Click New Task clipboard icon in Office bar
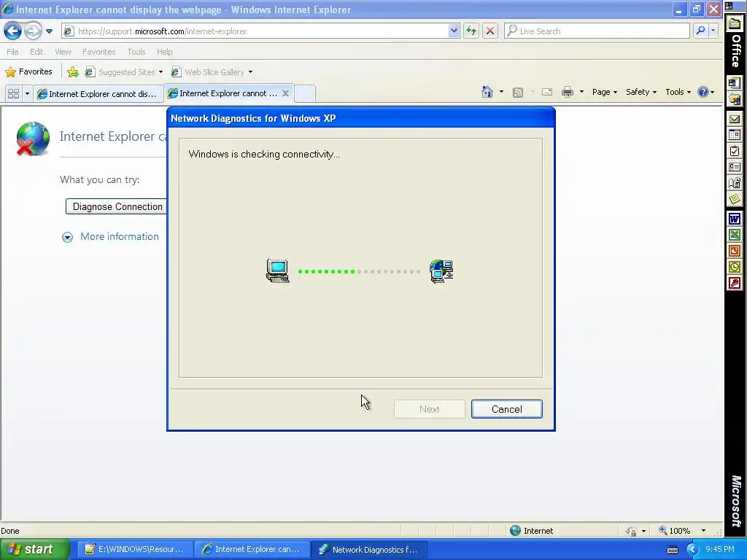 point(735,151)
